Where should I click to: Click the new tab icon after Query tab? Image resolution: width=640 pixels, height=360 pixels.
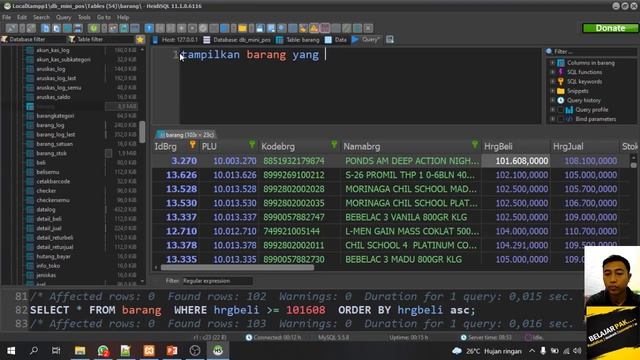tap(390, 40)
